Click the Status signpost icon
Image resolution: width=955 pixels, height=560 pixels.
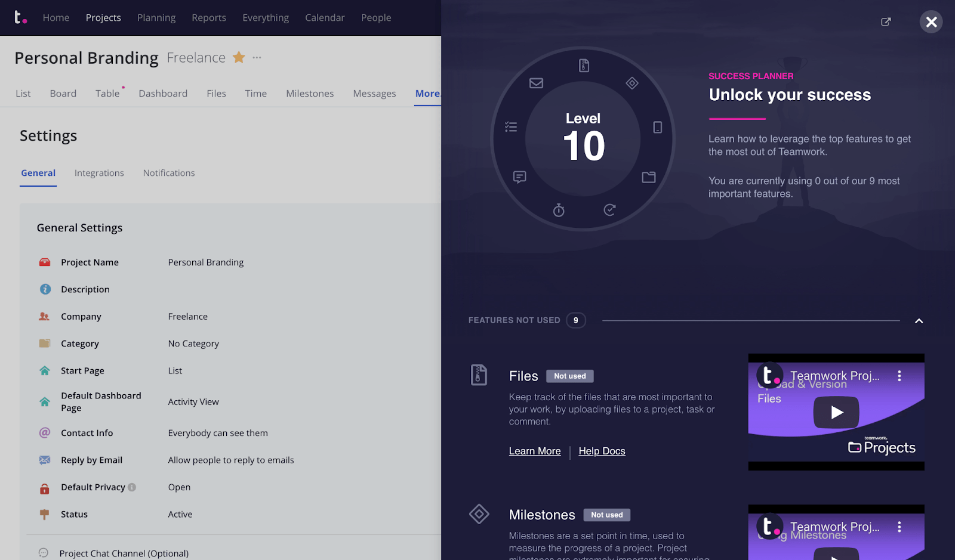pos(45,514)
